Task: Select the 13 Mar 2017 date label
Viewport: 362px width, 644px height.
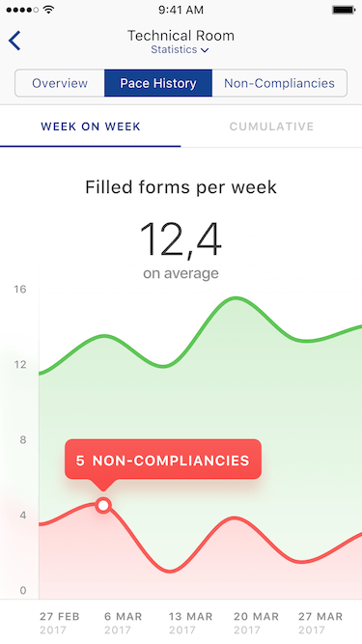Action: (x=190, y=623)
